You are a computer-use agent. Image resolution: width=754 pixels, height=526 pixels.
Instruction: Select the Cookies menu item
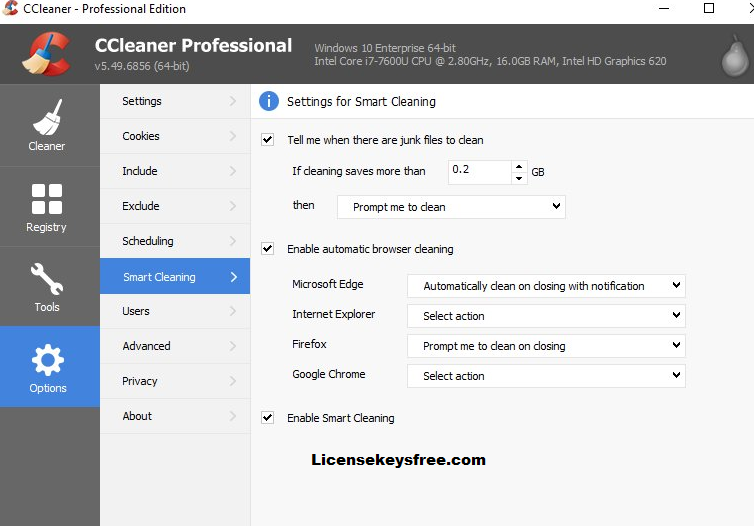[175, 136]
